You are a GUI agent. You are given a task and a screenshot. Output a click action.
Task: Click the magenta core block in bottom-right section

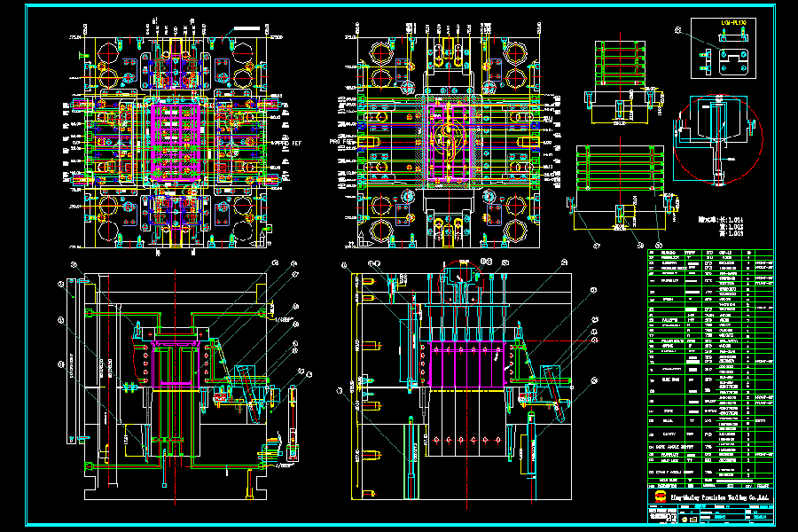tap(467, 363)
